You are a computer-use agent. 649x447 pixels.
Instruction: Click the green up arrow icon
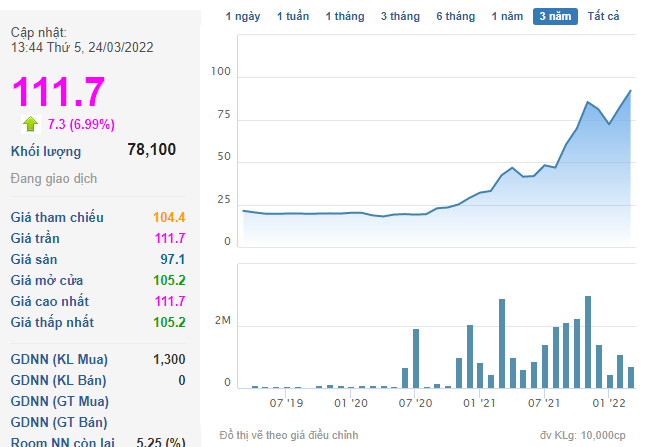[31, 124]
